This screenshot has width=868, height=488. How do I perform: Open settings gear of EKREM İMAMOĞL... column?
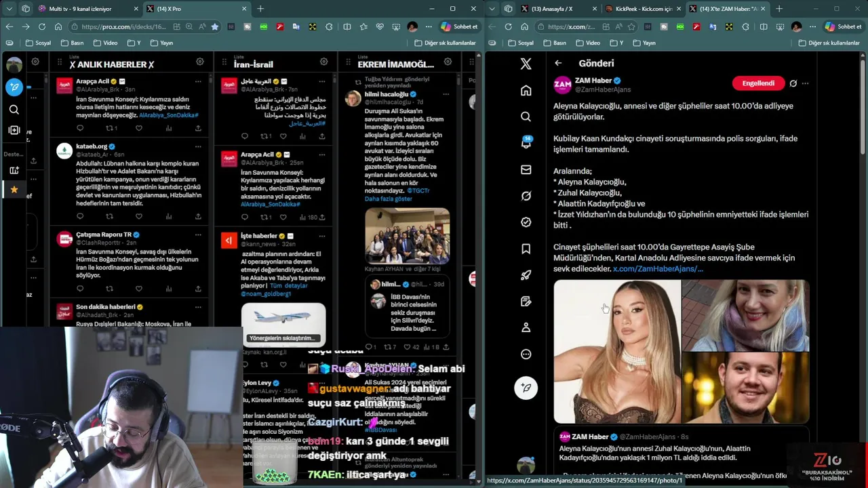(448, 62)
